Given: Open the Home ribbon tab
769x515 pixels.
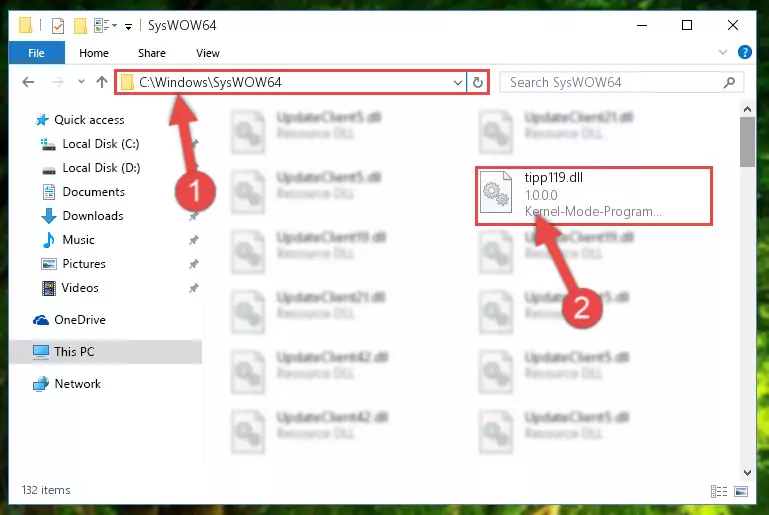Looking at the screenshot, I should (x=94, y=53).
